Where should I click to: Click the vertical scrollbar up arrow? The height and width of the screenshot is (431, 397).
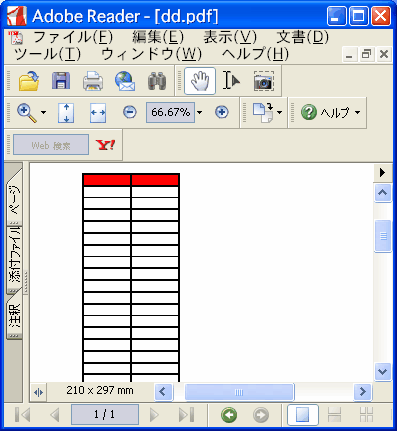[x=382, y=193]
